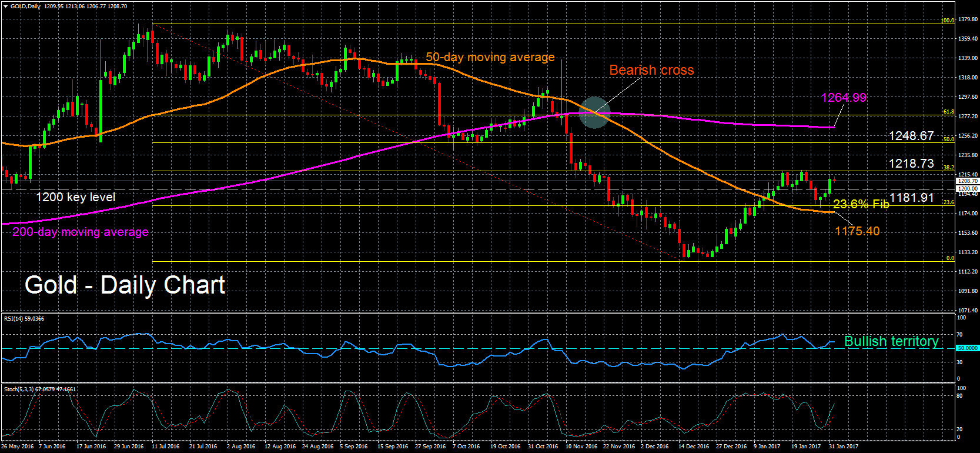Click the '1200 key level' annotation
Viewport: 980px width, 453px height.
76,197
